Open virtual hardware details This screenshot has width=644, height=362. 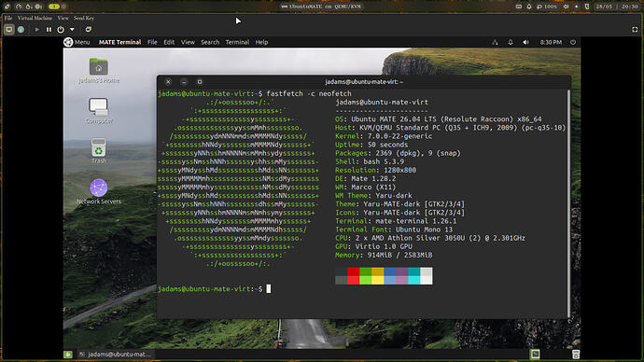pyautogui.click(x=21, y=30)
